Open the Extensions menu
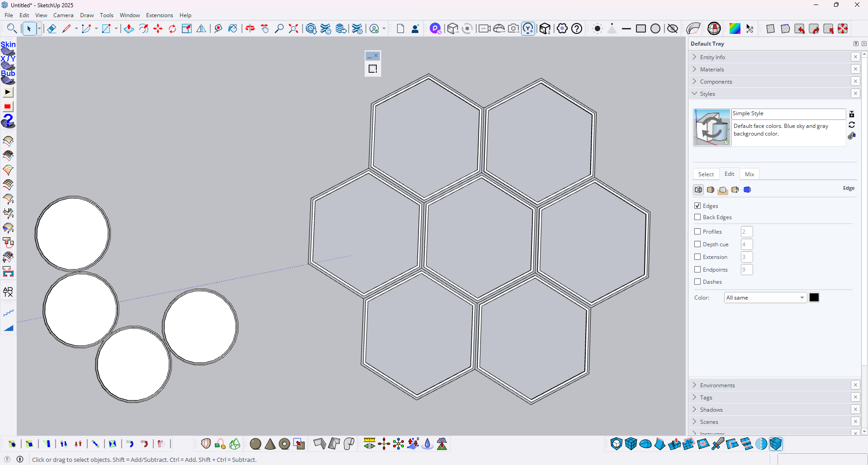 click(x=159, y=15)
